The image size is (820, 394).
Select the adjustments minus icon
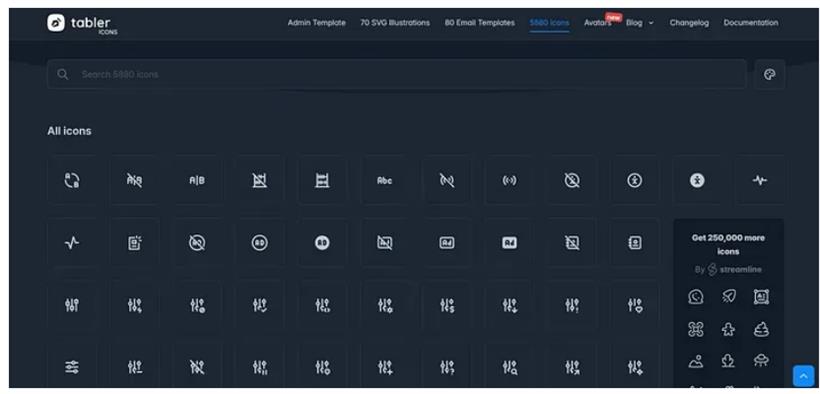[x=134, y=367]
